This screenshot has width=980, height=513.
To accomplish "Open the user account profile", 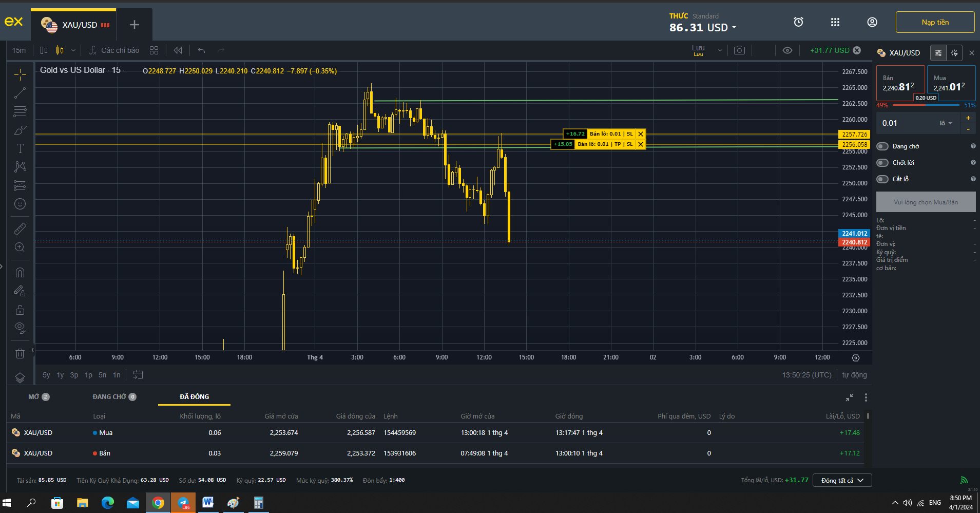I will pos(872,22).
